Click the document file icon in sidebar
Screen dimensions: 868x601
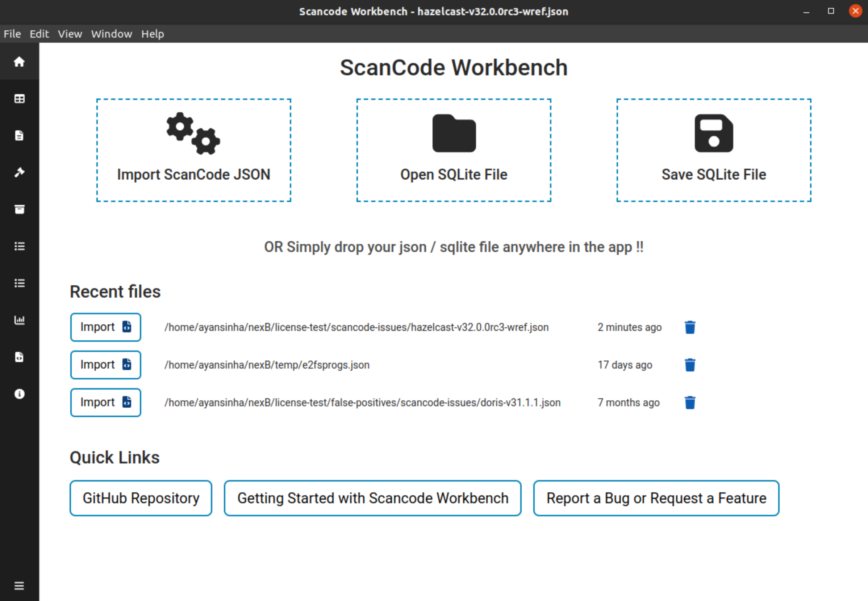(19, 135)
